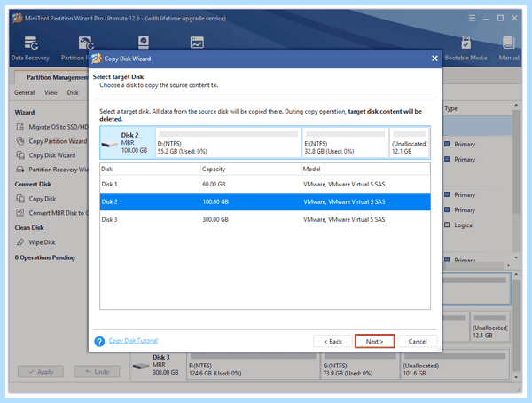532x403 pixels.
Task: Select Copy Disk under Convert Disk
Action: [36, 199]
